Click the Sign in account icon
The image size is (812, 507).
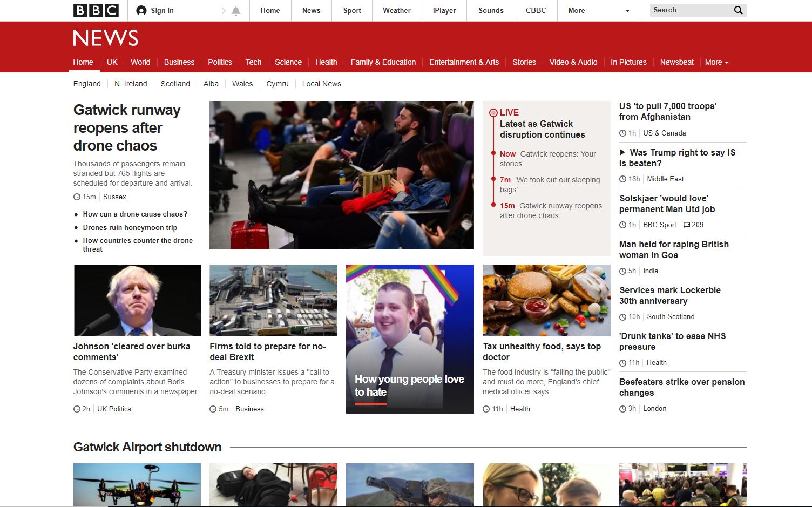141,10
